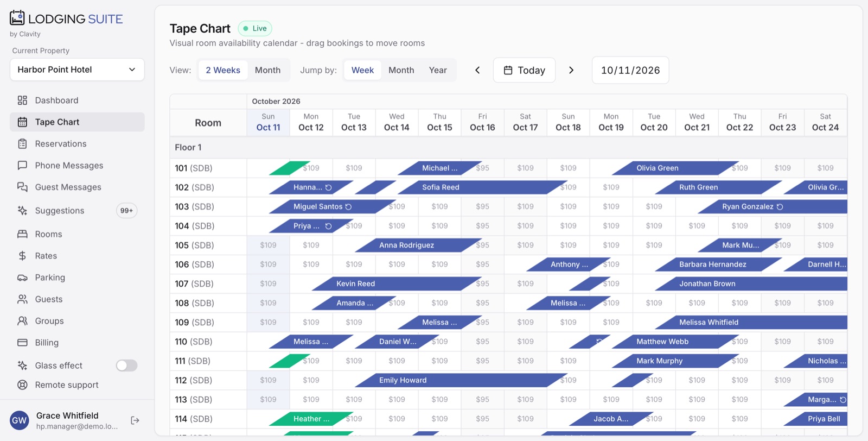
Task: Click the Floor 1 section row
Action: coord(508,147)
